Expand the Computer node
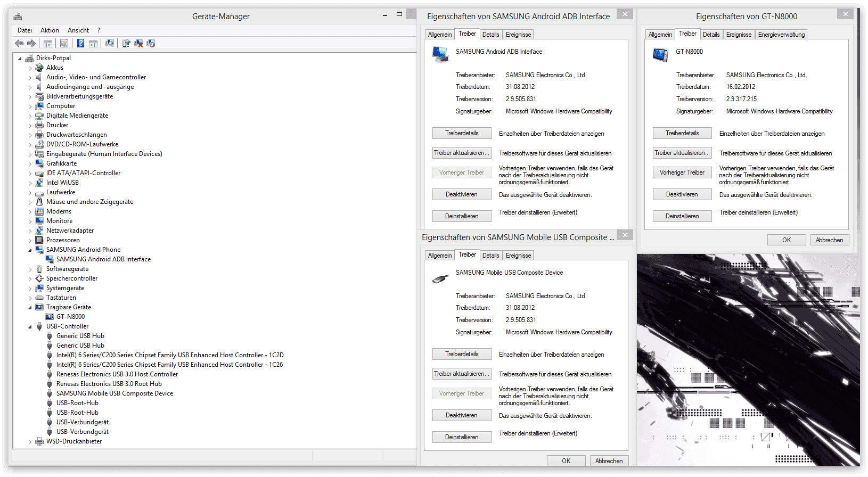Image resolution: width=868 pixels, height=477 pixels. [30, 106]
